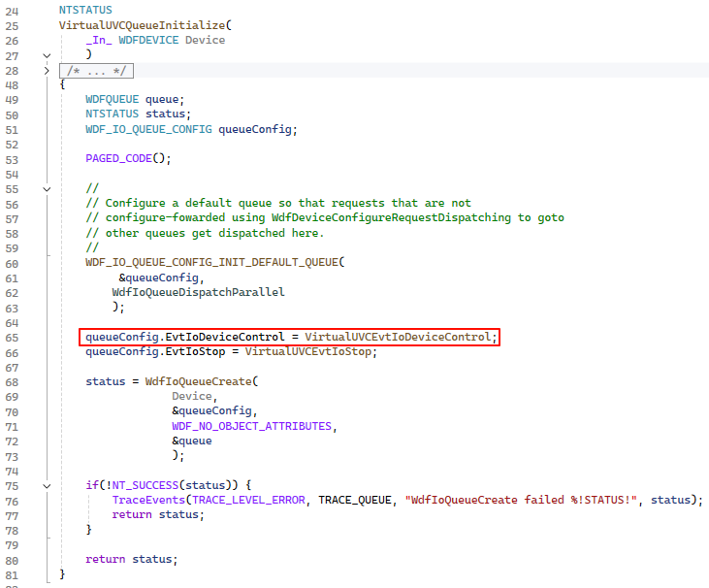Screen dimensions: 709x588
Task: Click return status on line 80
Action: pos(132,560)
